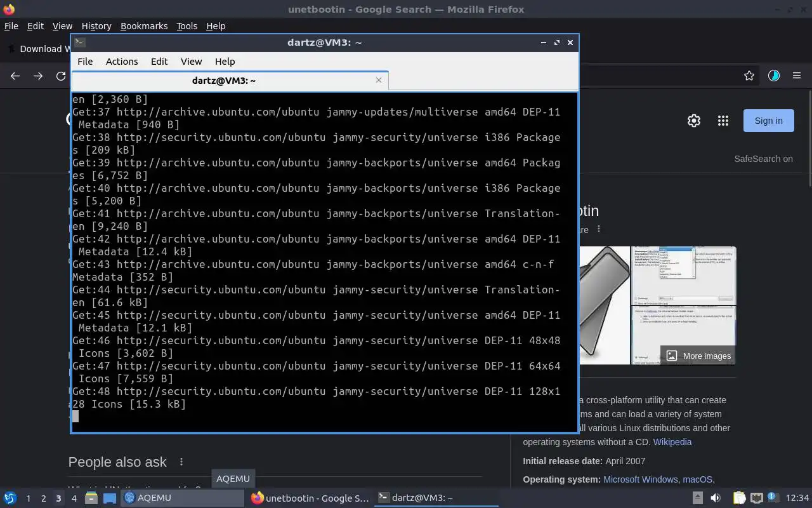Select the Download tab in Firefox
The width and height of the screenshot is (812, 508).
(37, 49)
